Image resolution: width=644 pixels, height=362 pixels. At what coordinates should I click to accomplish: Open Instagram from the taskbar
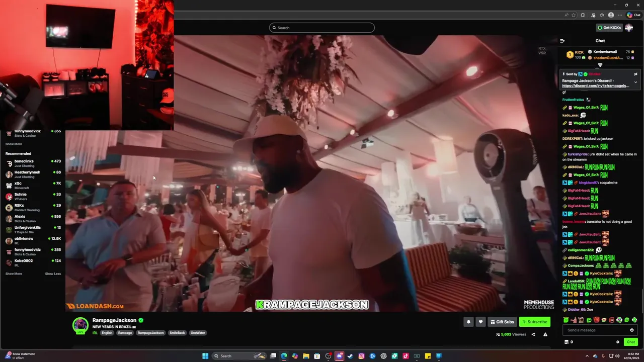tap(361, 356)
